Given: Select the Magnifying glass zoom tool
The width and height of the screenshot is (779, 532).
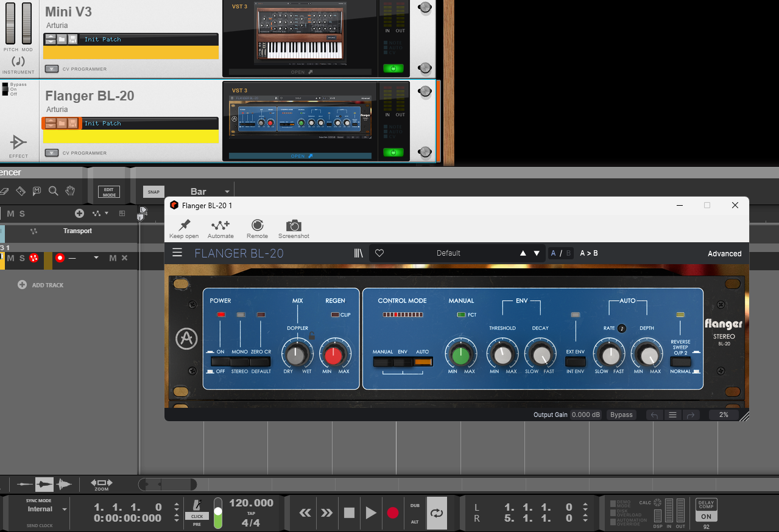Looking at the screenshot, I should point(52,191).
